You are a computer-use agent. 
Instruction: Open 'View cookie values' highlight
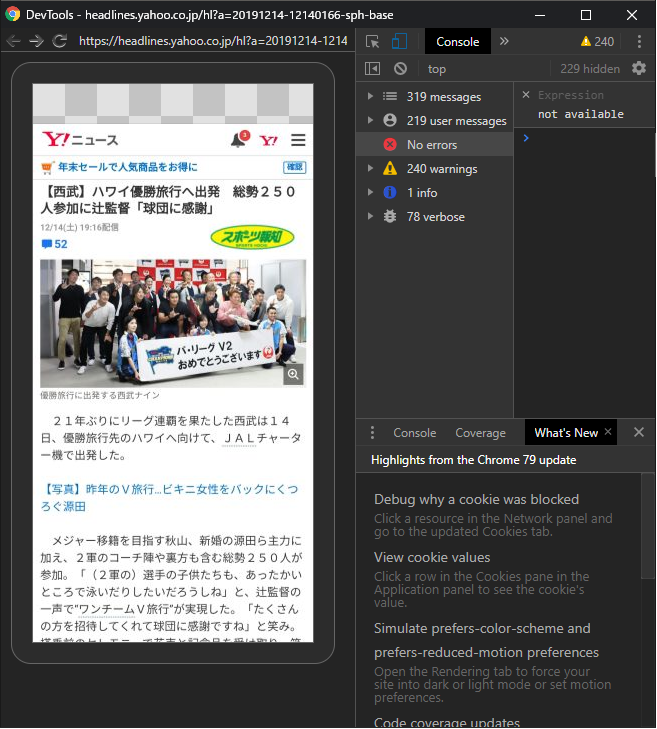pyautogui.click(x=432, y=557)
